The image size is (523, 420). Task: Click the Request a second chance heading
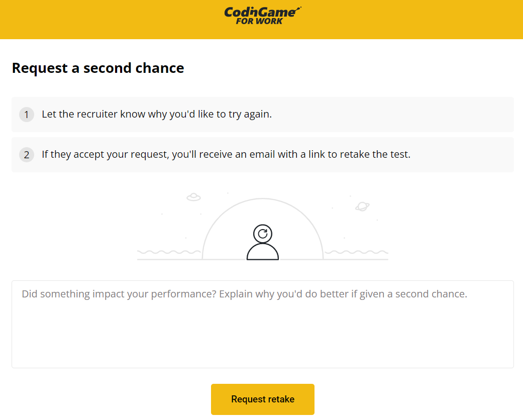click(98, 68)
